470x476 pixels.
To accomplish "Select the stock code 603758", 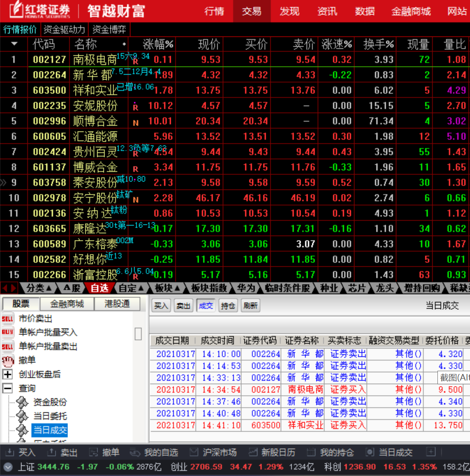I will point(49,183).
